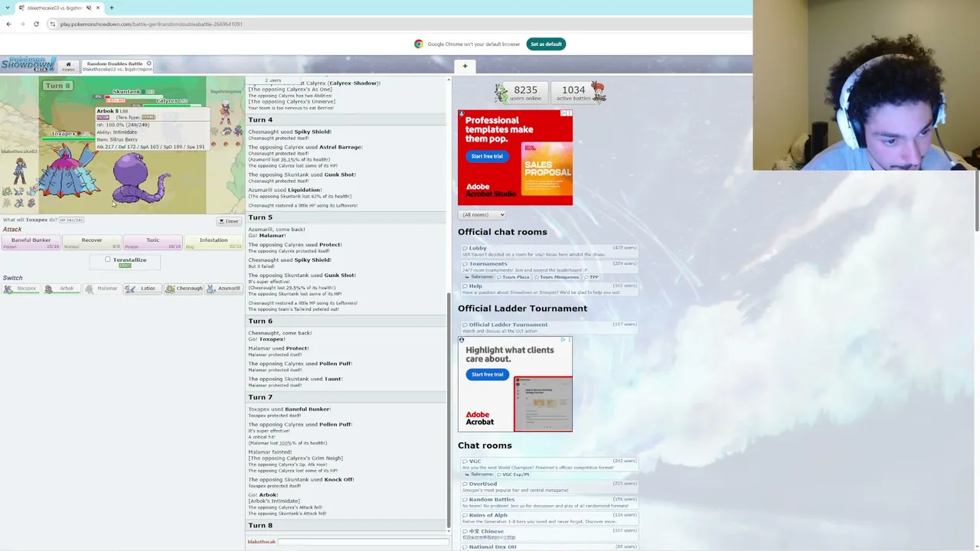Switch to Azumarill
The width and height of the screenshot is (980, 551).
[x=224, y=289]
